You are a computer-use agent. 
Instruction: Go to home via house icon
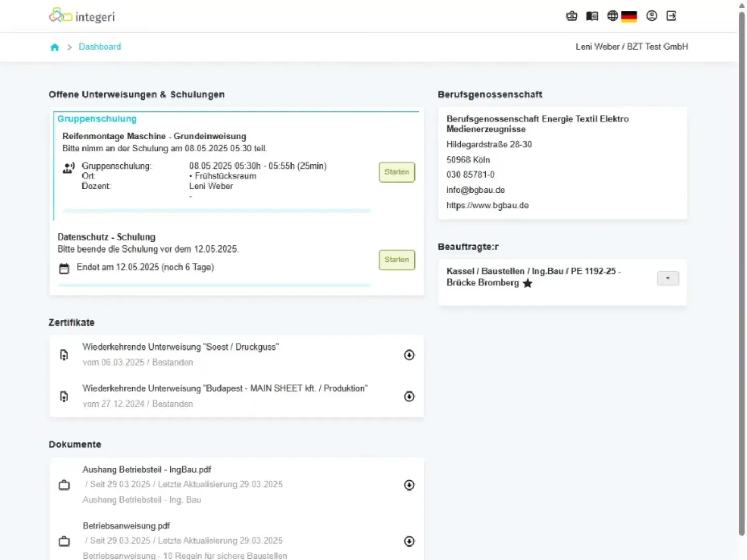tap(54, 47)
